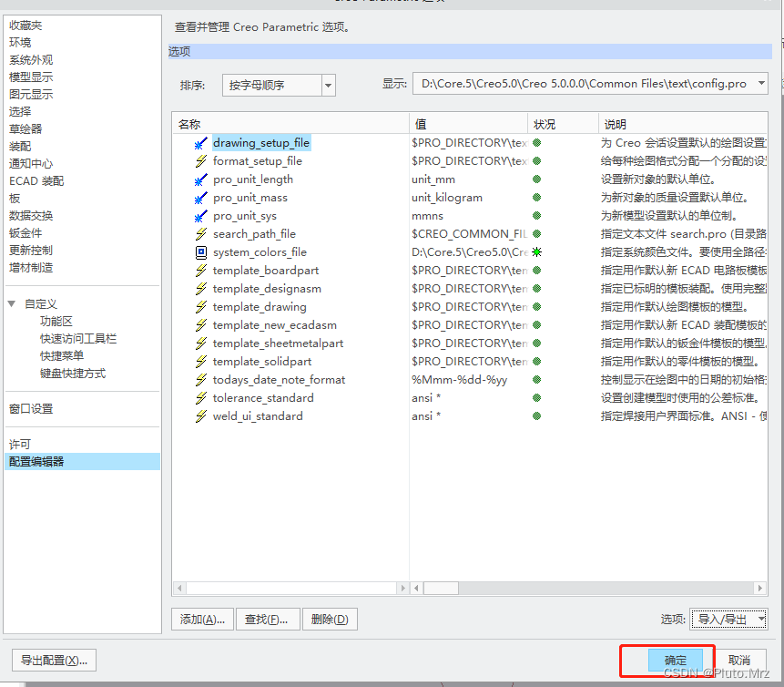Select 窗口设置 in the left sidebar

pyautogui.click(x=31, y=407)
